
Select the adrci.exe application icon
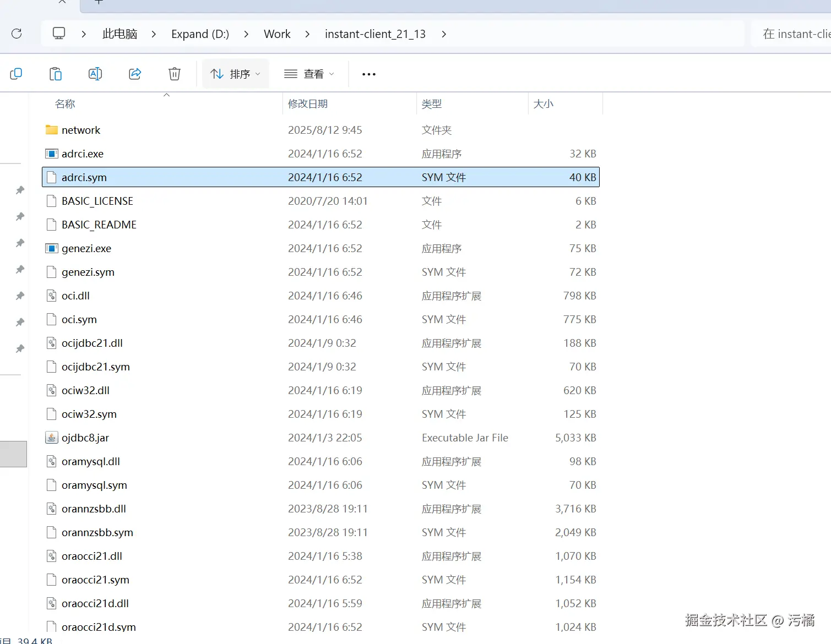click(x=52, y=154)
